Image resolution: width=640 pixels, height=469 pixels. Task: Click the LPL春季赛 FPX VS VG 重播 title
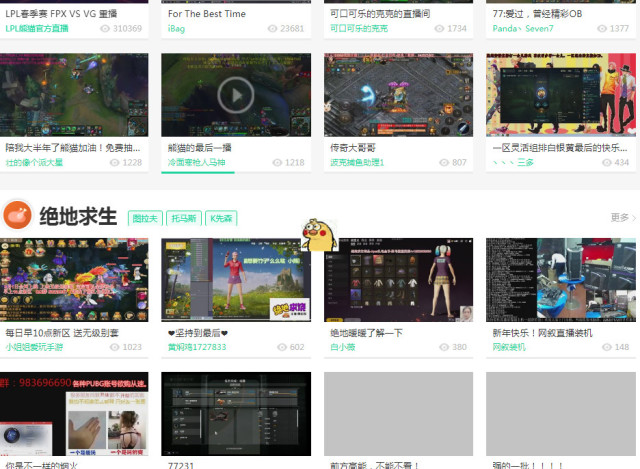point(61,14)
